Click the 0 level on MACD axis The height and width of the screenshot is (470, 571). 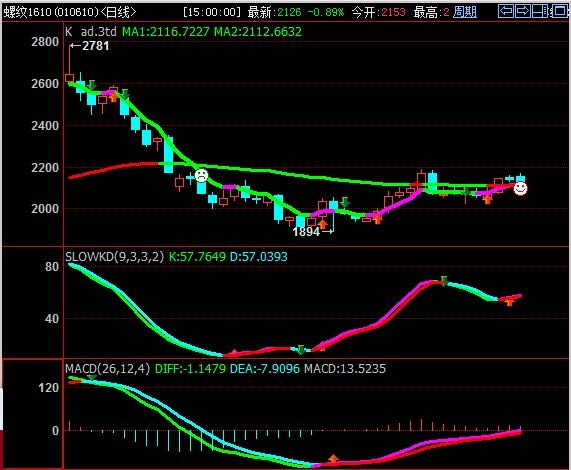coord(55,431)
